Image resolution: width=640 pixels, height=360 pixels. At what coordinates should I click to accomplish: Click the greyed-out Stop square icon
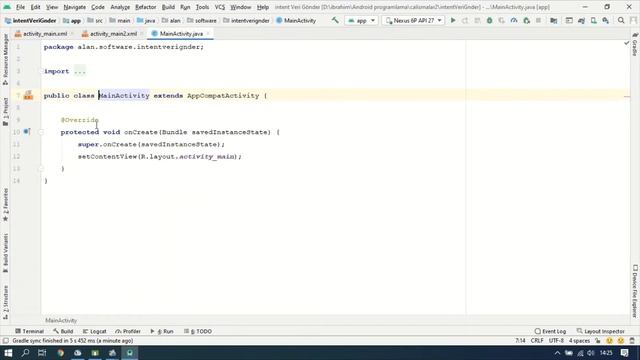point(538,20)
